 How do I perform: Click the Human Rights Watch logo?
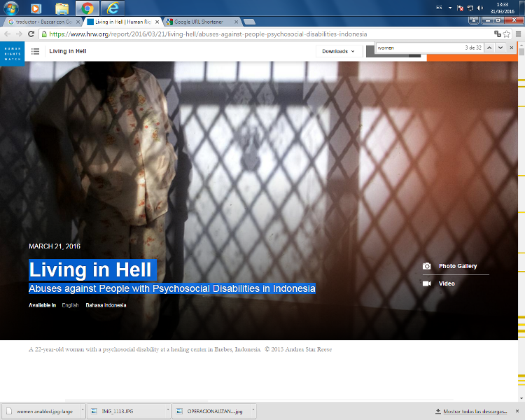(x=12, y=52)
